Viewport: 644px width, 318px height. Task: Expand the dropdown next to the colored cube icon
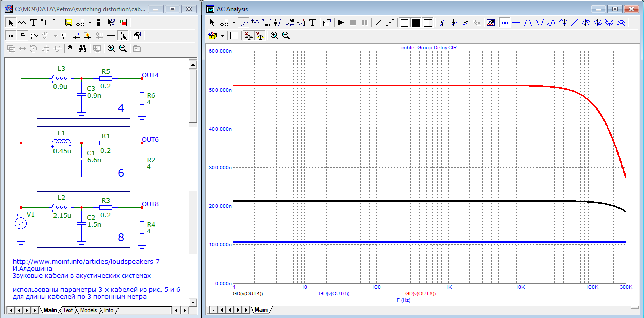(x=222, y=36)
